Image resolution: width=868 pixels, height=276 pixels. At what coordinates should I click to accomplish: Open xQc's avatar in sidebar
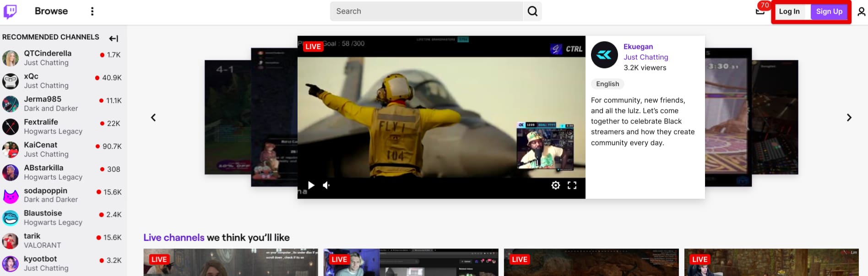11,81
